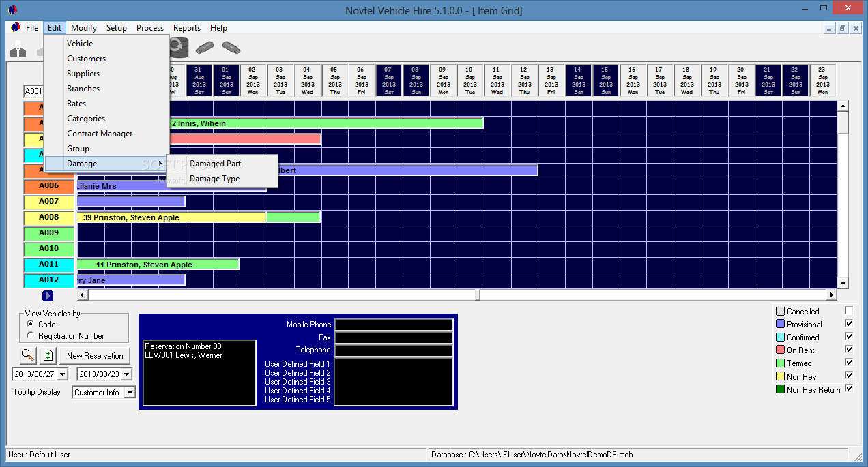Open the Reports menu
The image size is (868, 467).
coord(187,28)
